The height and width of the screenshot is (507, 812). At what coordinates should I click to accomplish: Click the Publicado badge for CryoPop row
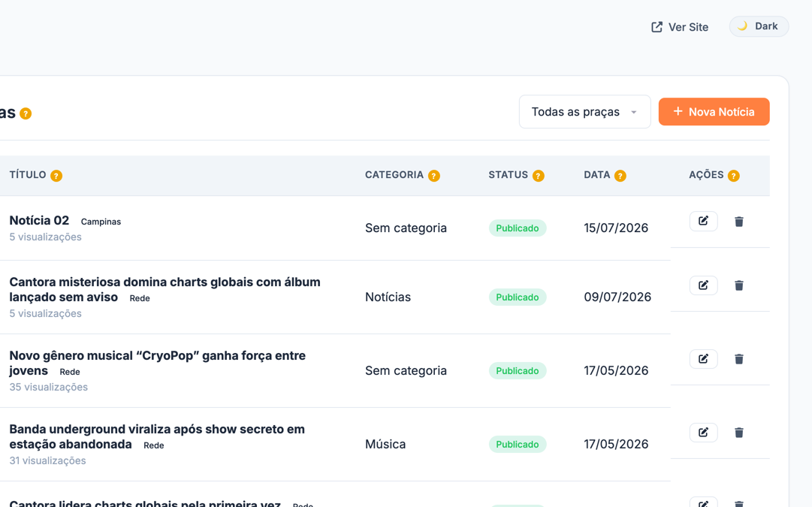coord(518,371)
